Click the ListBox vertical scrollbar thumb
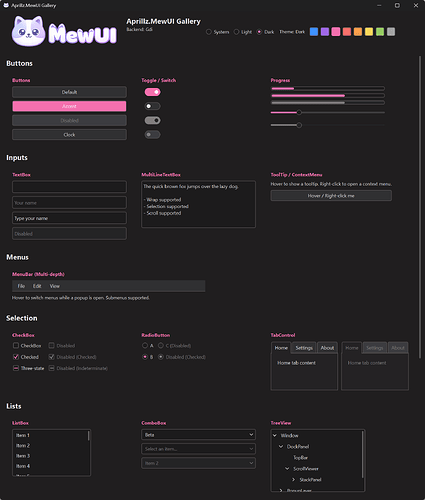The width and height of the screenshot is (425, 500). click(89, 436)
